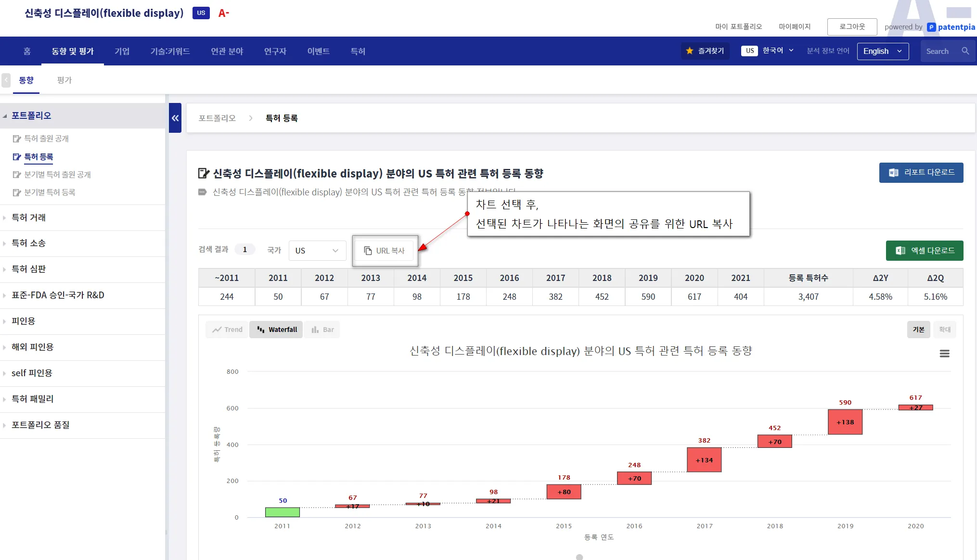Viewport: 977px width, 560px height.
Task: Toggle chart size to 확대
Action: 944,330
